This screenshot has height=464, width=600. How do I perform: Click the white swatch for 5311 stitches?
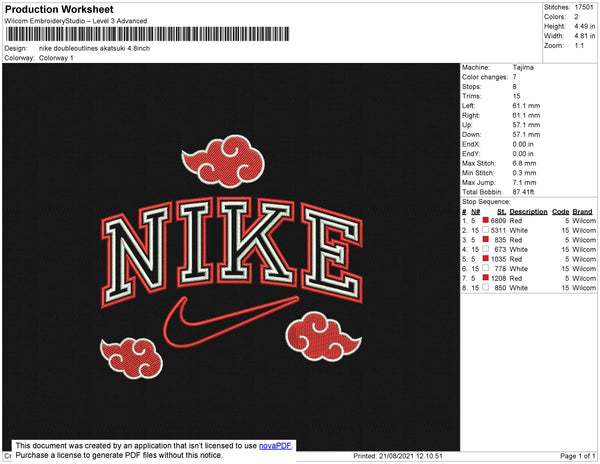pos(486,230)
